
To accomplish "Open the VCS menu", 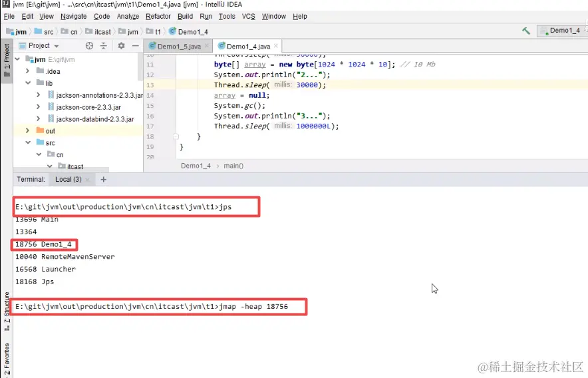I will (x=248, y=17).
